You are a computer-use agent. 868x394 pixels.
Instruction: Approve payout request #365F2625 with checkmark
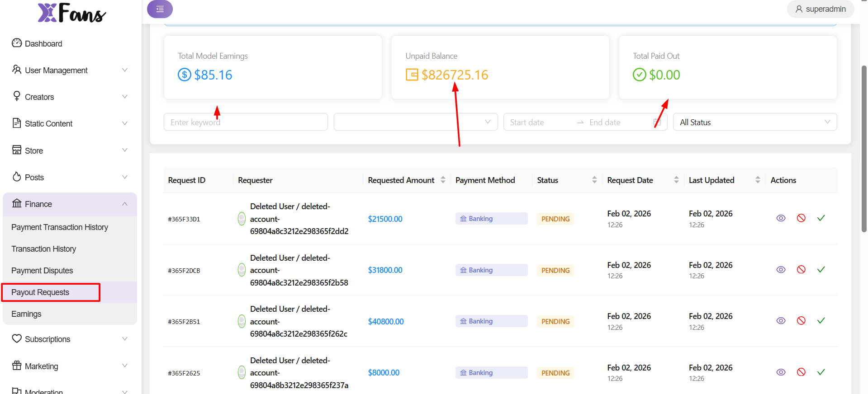point(821,372)
